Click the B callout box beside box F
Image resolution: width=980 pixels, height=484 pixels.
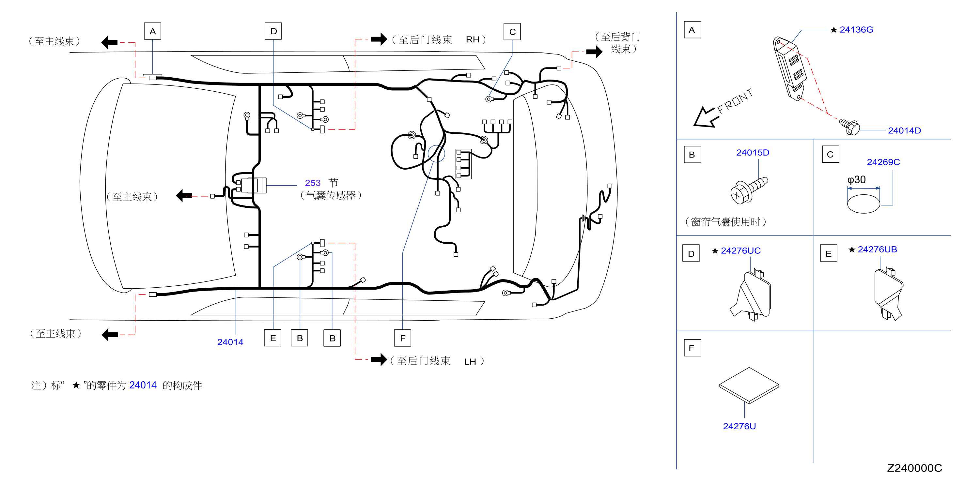(x=332, y=338)
